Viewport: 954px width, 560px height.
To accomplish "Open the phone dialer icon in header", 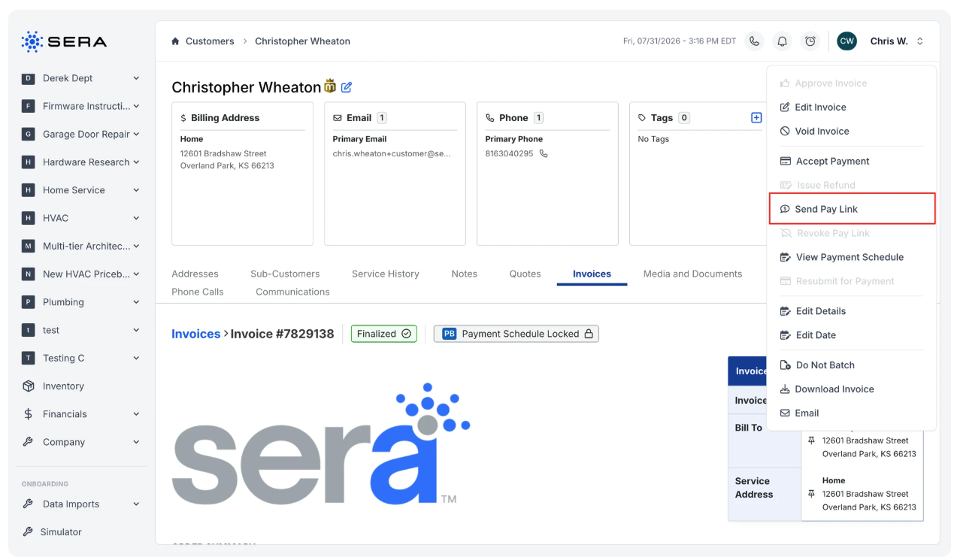I will (754, 41).
